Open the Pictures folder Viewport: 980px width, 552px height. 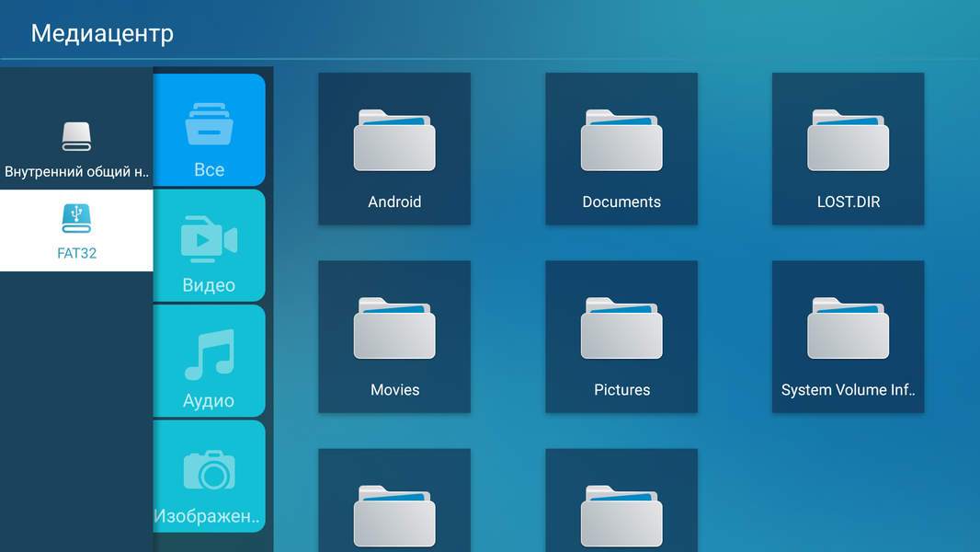(x=621, y=337)
